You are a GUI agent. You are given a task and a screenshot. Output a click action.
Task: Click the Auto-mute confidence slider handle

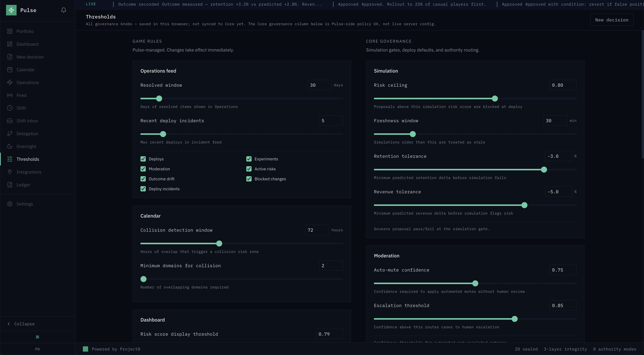tap(475, 283)
